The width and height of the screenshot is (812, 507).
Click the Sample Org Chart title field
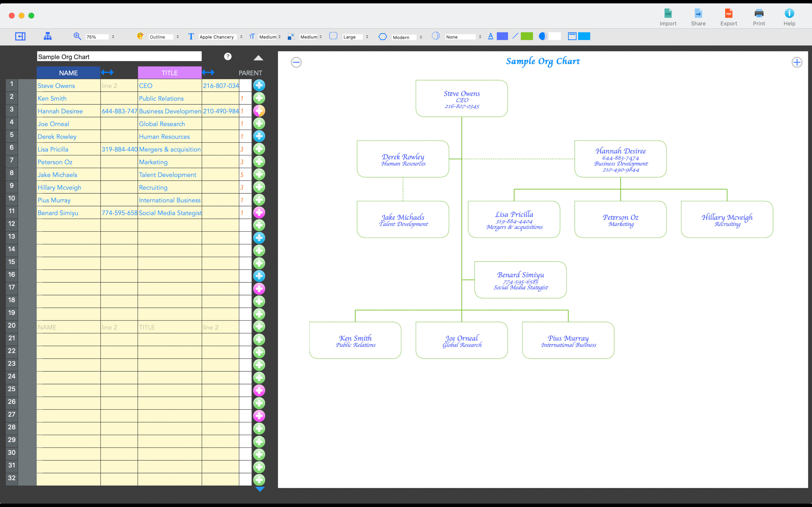tap(119, 57)
